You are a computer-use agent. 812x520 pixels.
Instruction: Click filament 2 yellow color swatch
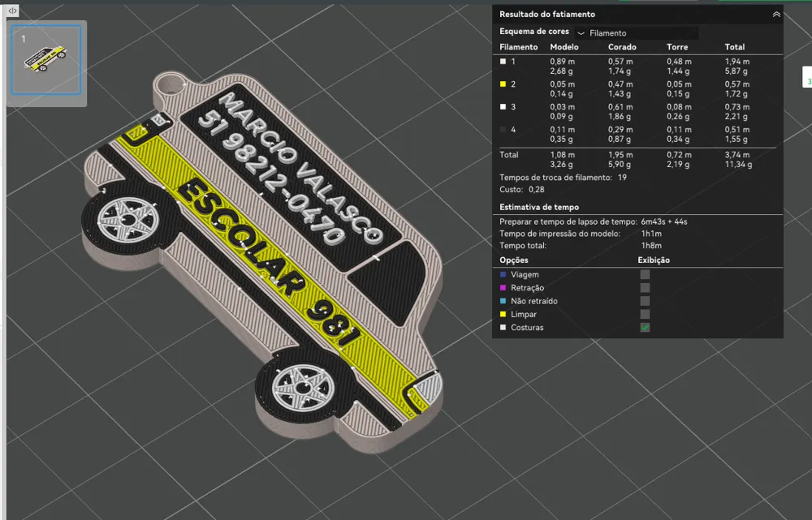click(x=503, y=84)
